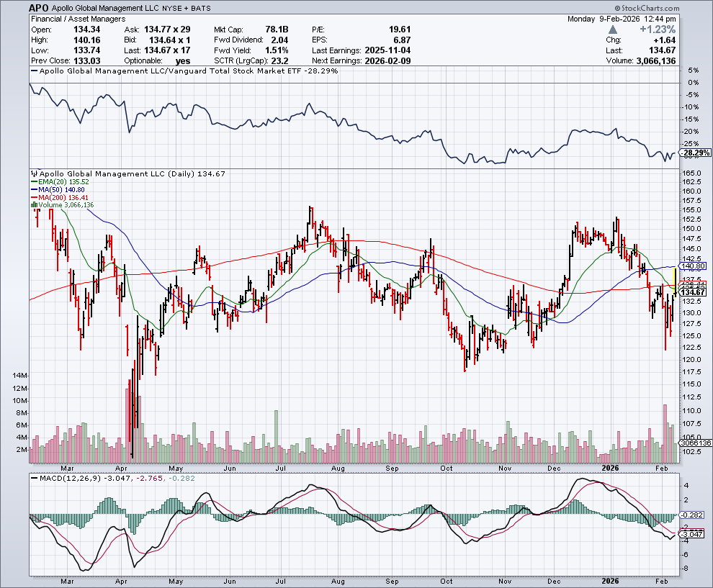The width and height of the screenshot is (713, 588).
Task: Click the APO ticker symbol heading
Action: click(39, 8)
